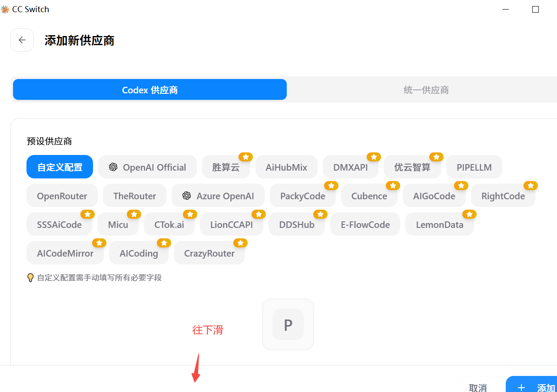
Task: Click the 自定义配置需手动填写所有必要字段 hint text
Action: 99,278
